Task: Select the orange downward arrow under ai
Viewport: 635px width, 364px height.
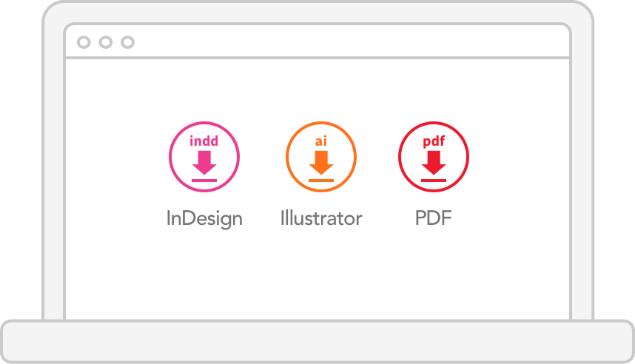Action: click(x=321, y=163)
